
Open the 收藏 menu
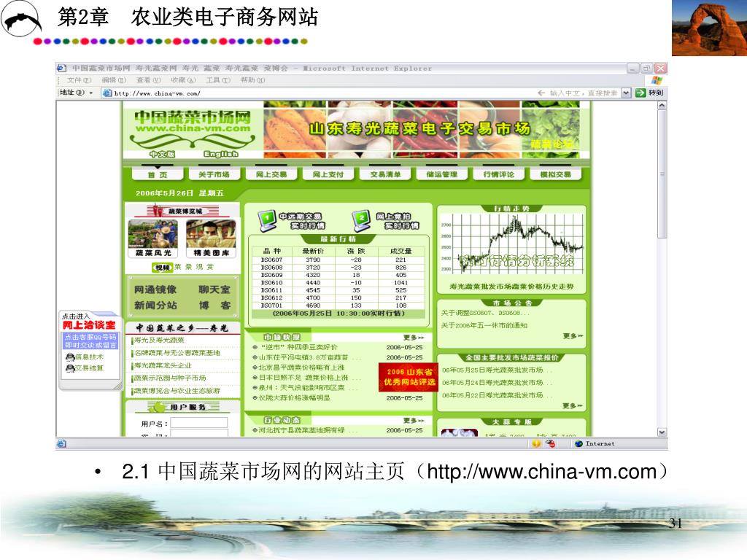[x=183, y=80]
